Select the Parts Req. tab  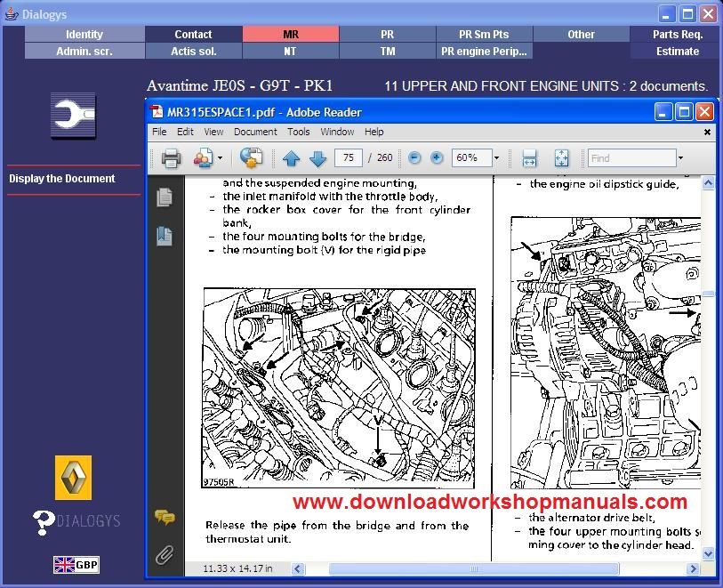[678, 34]
